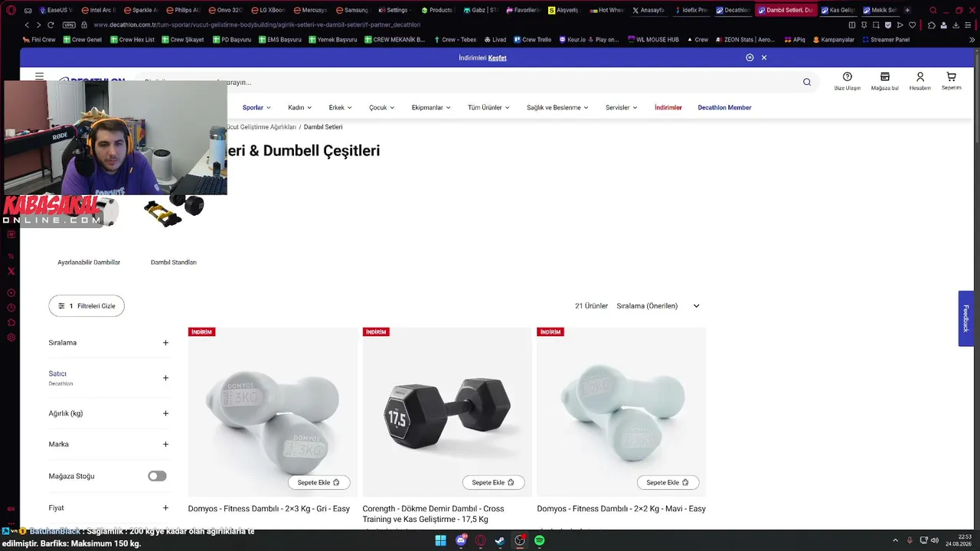Open the Decathlon Member link

tap(724, 108)
